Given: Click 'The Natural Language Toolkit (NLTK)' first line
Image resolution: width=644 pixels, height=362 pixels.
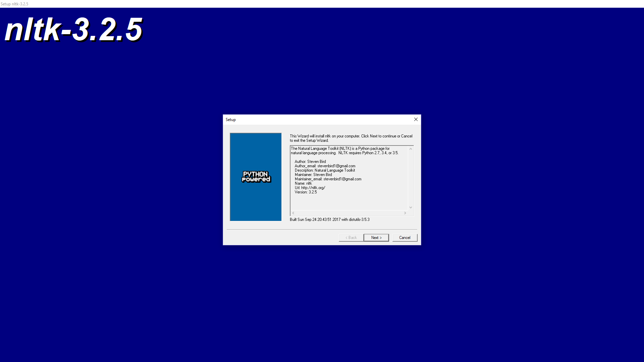Looking at the screenshot, I should click(340, 148).
